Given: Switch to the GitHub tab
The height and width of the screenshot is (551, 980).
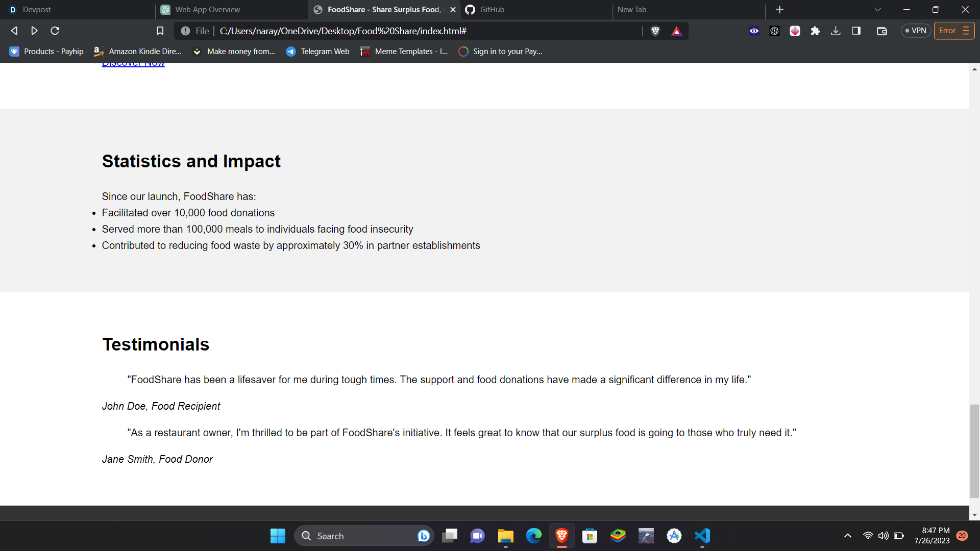Looking at the screenshot, I should pyautogui.click(x=510, y=9).
